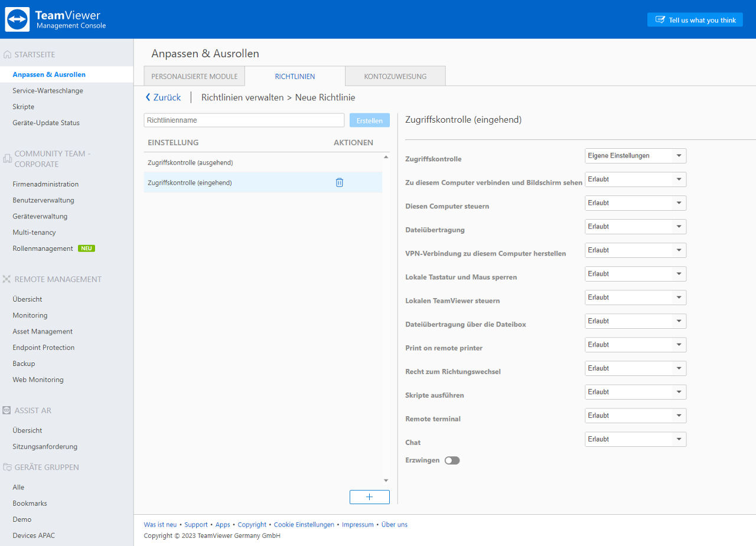This screenshot has width=756, height=546.
Task: Click the Zurück back chevron
Action: click(x=148, y=97)
